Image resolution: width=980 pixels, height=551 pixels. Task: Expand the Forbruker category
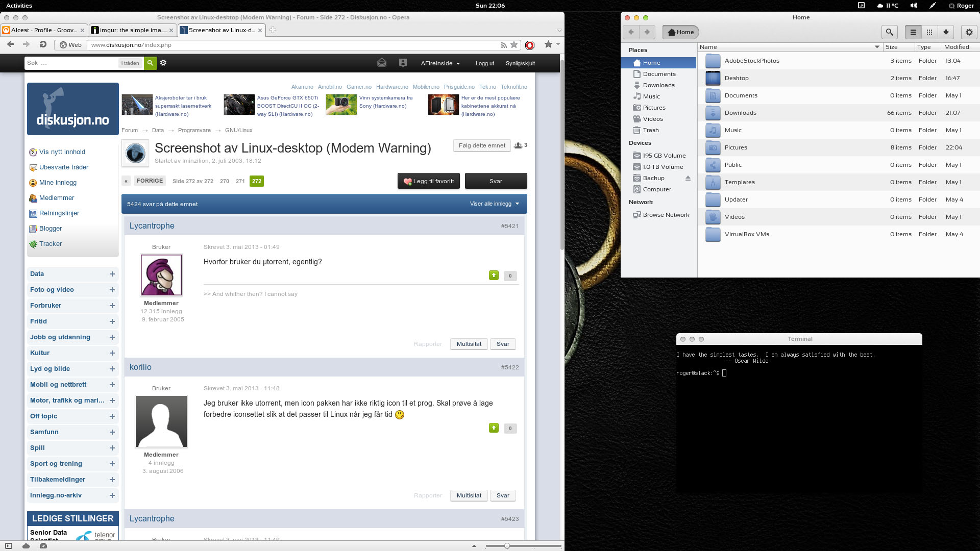coord(112,306)
